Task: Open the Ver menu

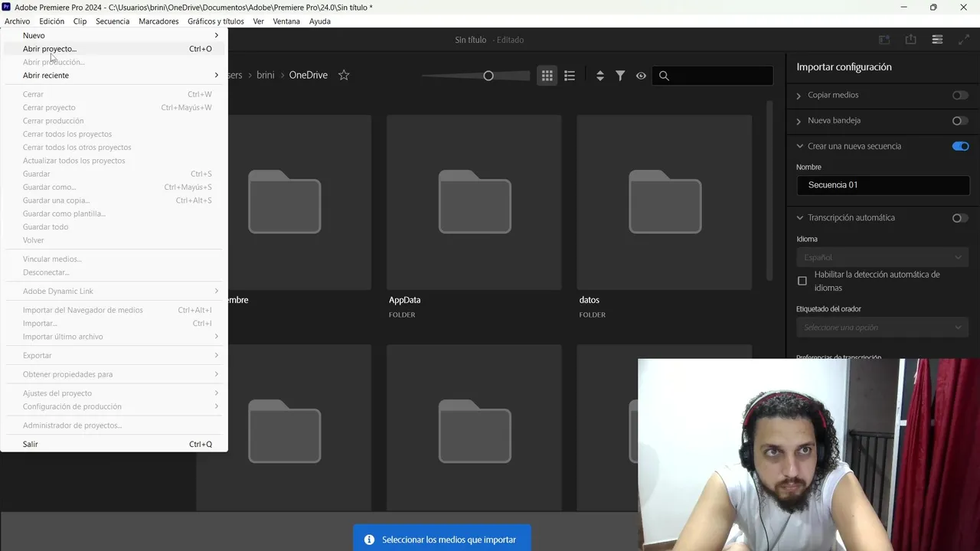Action: click(x=259, y=21)
